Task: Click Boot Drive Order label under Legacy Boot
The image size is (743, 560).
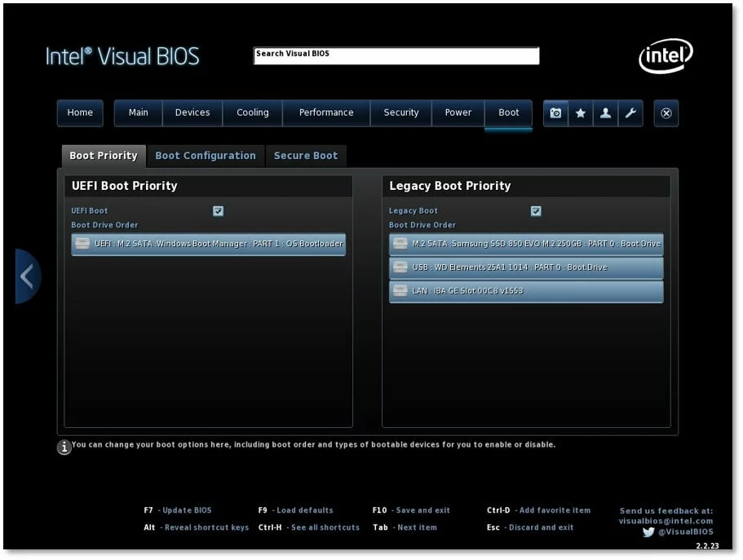Action: point(422,225)
